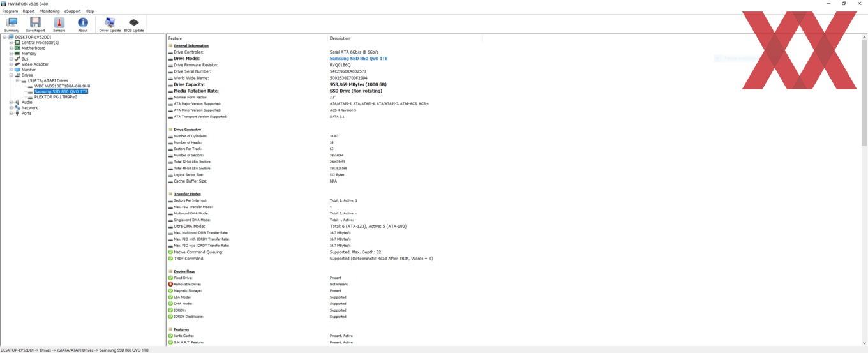Select the Device flags section heading
The image size is (868, 353).
184,271
